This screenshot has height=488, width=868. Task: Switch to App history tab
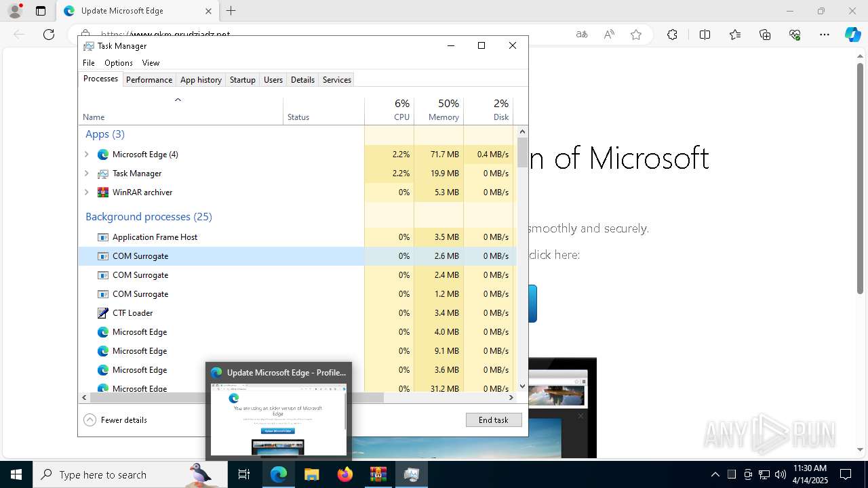tap(201, 79)
